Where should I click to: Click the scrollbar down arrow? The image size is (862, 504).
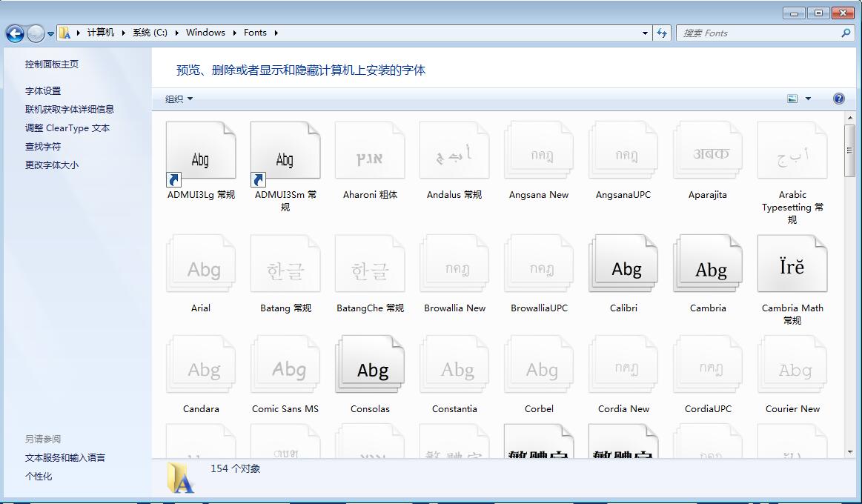click(850, 452)
